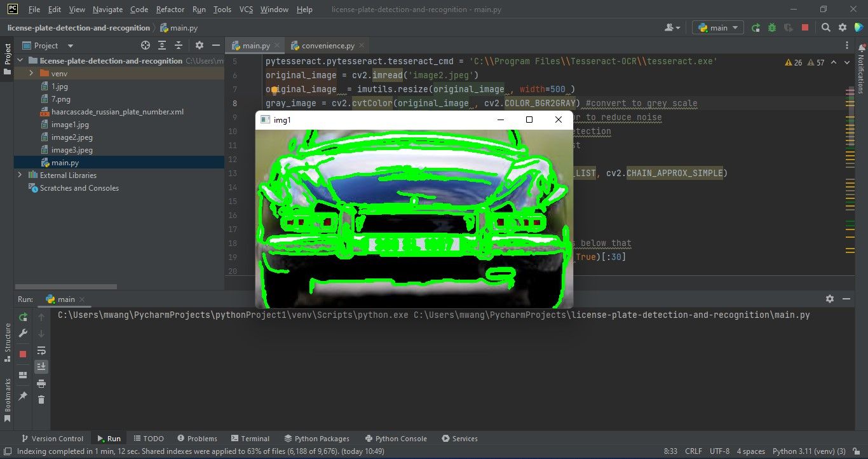Open the VCS menu

(x=245, y=10)
